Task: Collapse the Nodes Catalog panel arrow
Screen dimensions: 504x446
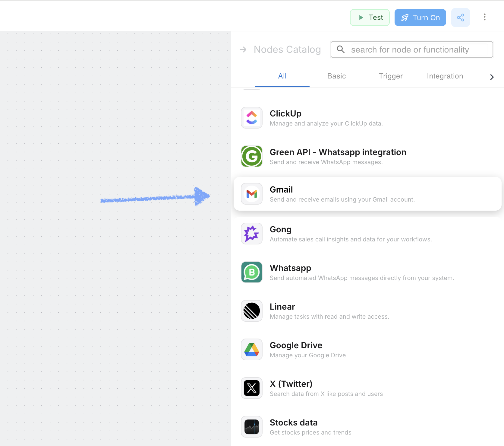Action: (x=243, y=49)
